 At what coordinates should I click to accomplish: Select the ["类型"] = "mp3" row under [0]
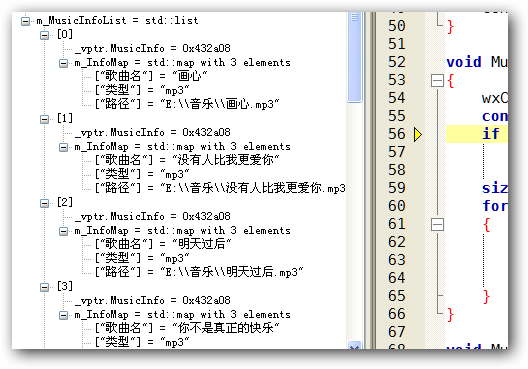pyautogui.click(x=142, y=90)
